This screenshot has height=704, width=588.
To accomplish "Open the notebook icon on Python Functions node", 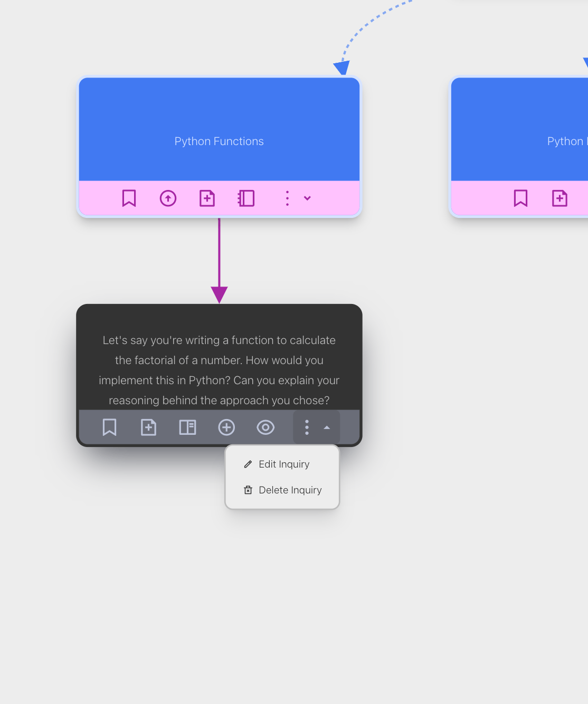I will [246, 198].
